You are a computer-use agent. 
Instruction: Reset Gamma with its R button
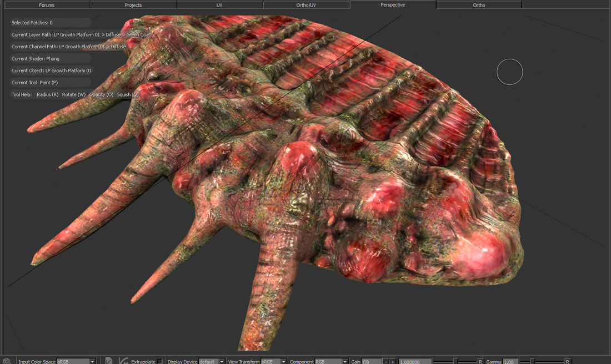(x=567, y=362)
